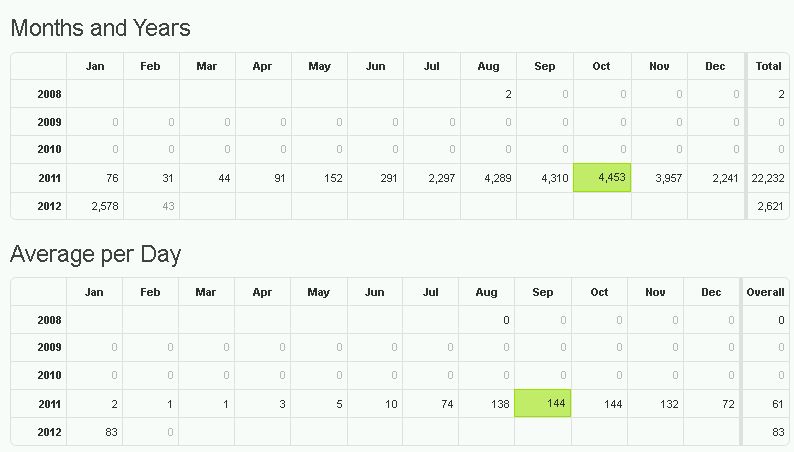Screen dimensions: 794x452
Task: Click the 2011 yearly total of 22,232
Action: pyautogui.click(x=767, y=178)
